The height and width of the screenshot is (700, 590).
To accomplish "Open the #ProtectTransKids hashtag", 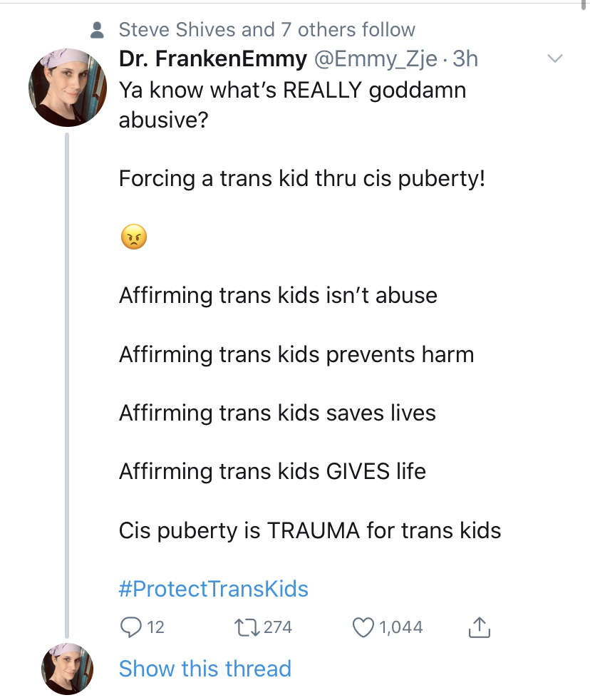I will click(213, 589).
